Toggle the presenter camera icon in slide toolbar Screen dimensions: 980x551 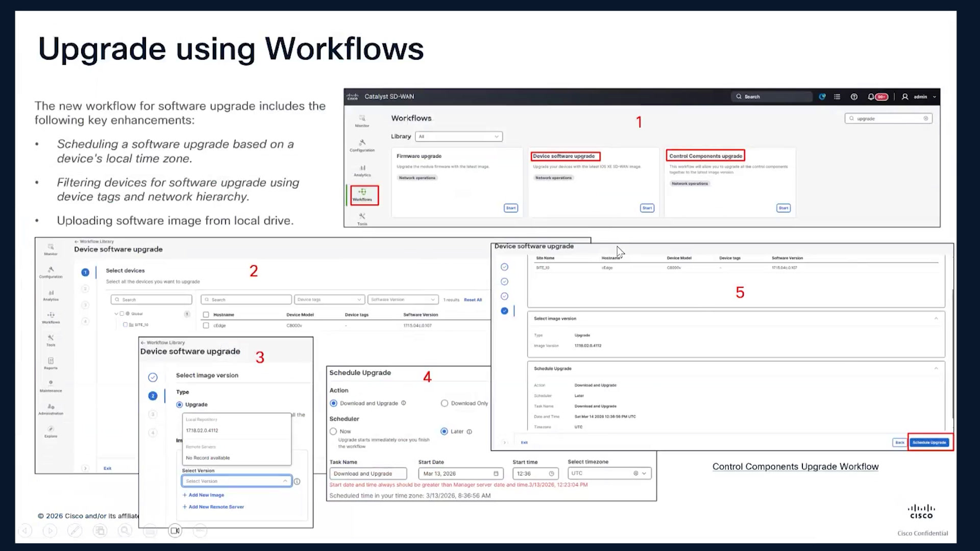click(x=175, y=531)
